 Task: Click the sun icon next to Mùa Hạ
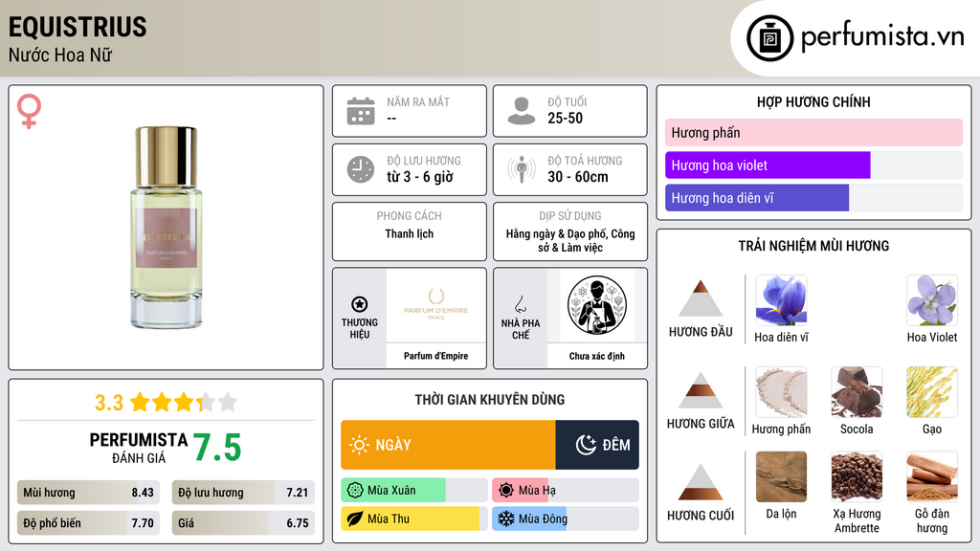click(x=506, y=491)
